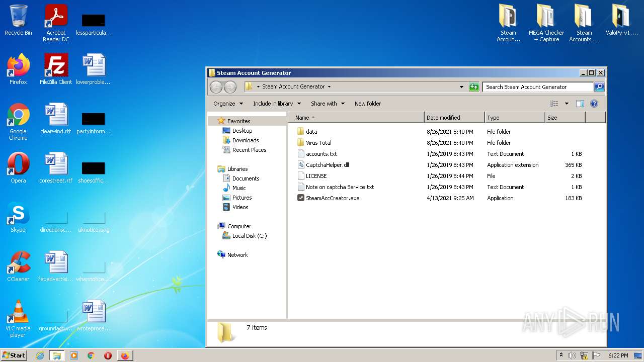
Task: Click the volume tray icon
Action: 572,355
